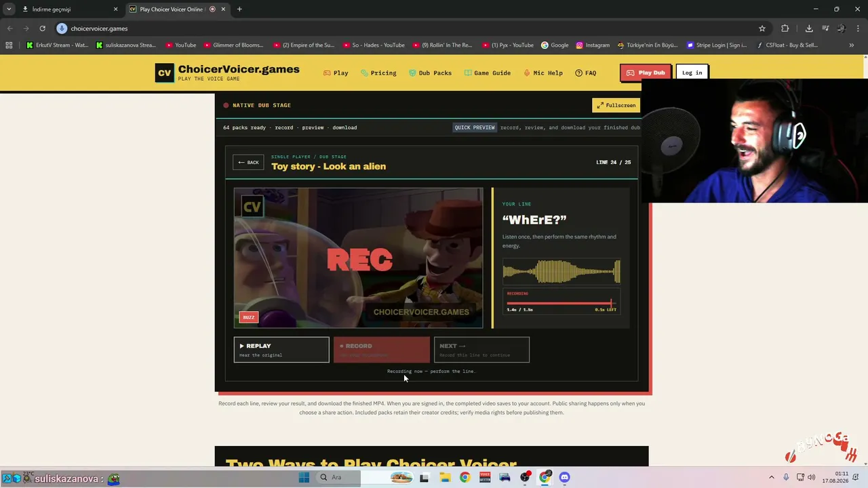Click the microphone icon in system tray

tap(786, 477)
